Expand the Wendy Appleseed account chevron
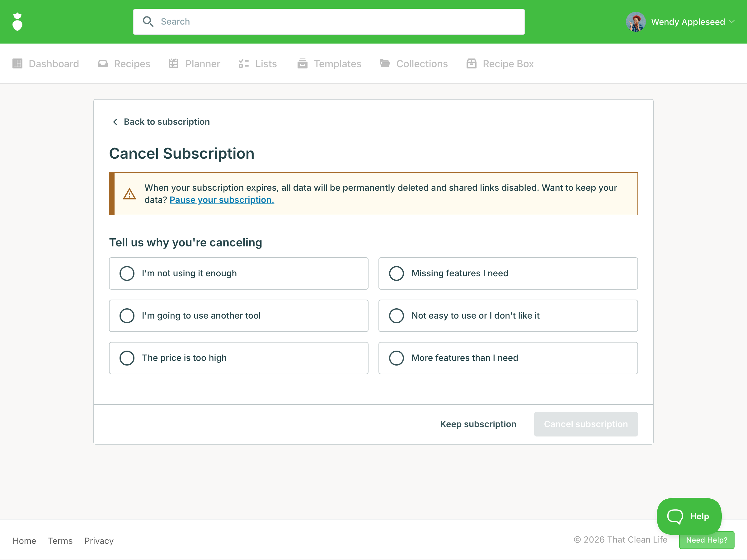This screenshot has height=560, width=747. [732, 22]
